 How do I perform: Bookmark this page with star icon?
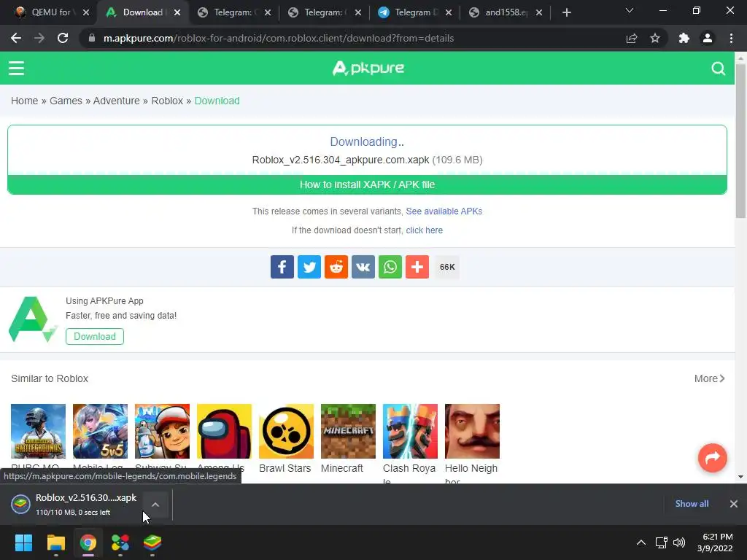coord(655,38)
